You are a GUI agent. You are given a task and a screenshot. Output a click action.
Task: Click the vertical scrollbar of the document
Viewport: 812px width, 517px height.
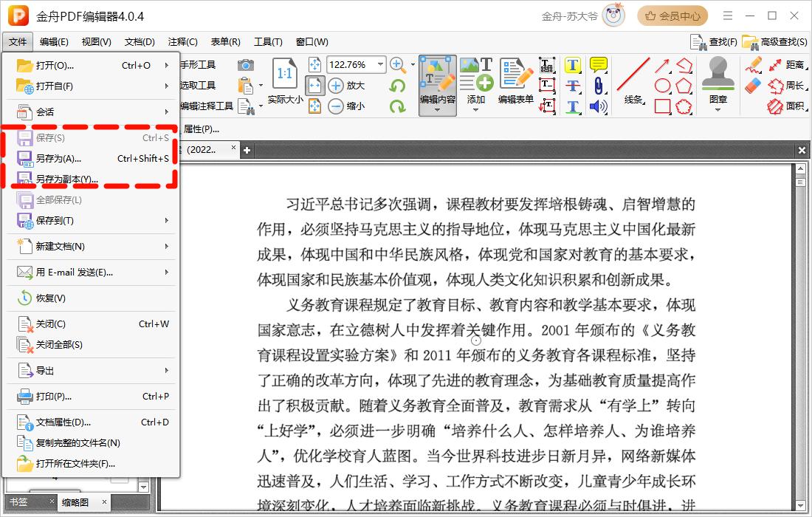point(800,332)
